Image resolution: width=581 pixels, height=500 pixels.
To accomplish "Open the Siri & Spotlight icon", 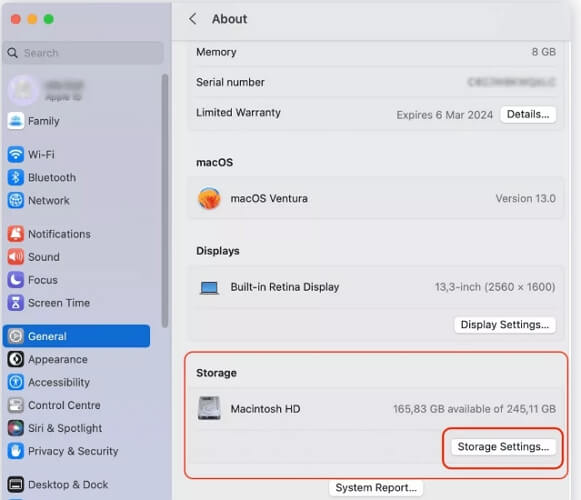I will [x=16, y=428].
